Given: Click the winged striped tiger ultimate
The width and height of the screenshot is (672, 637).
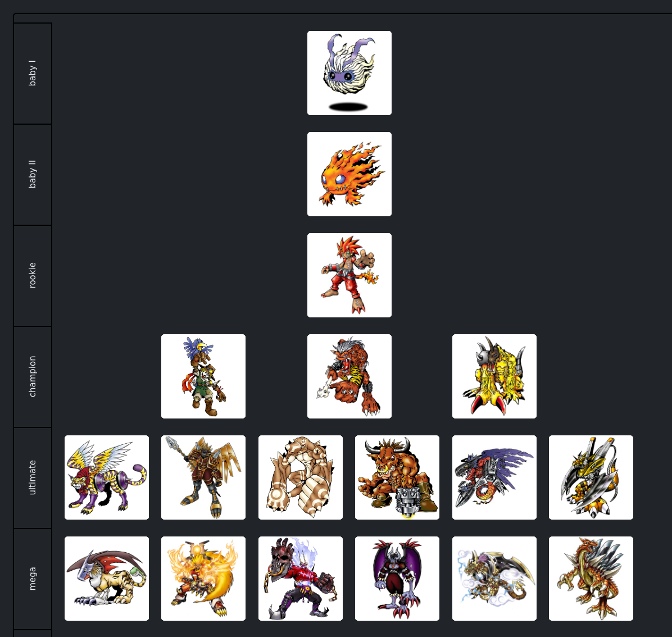Looking at the screenshot, I should [107, 477].
